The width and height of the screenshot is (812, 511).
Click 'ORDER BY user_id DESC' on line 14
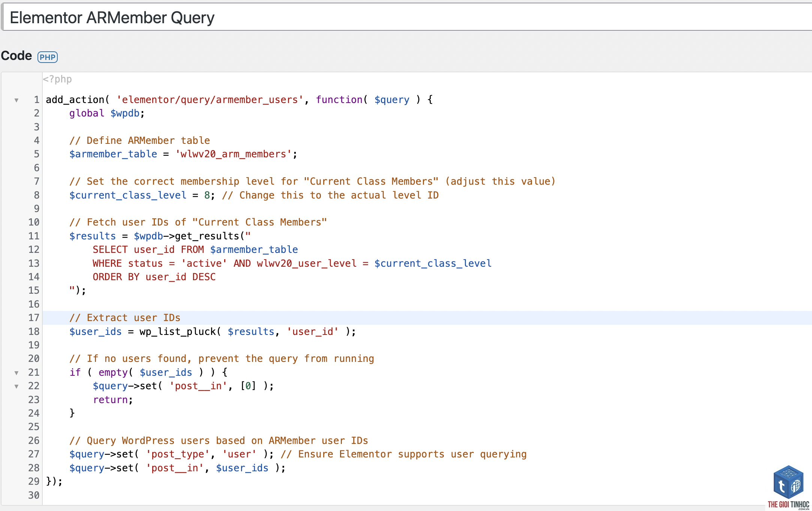click(x=154, y=277)
